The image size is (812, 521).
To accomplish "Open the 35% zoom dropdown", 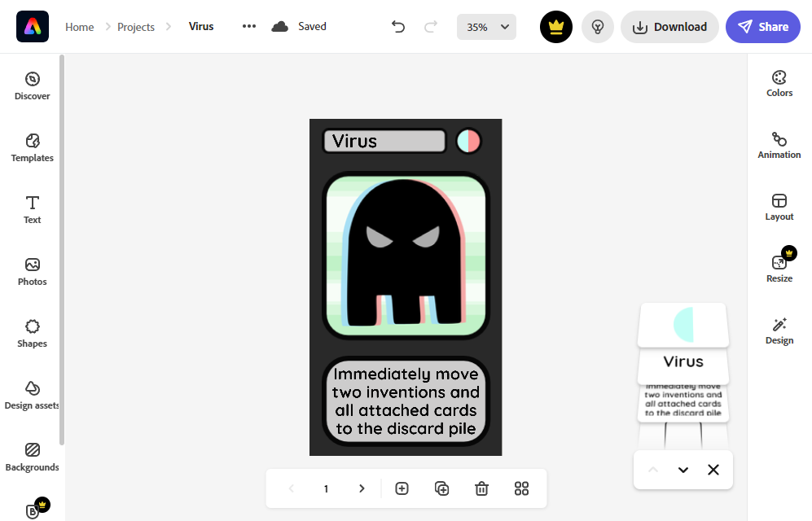I will [x=486, y=27].
